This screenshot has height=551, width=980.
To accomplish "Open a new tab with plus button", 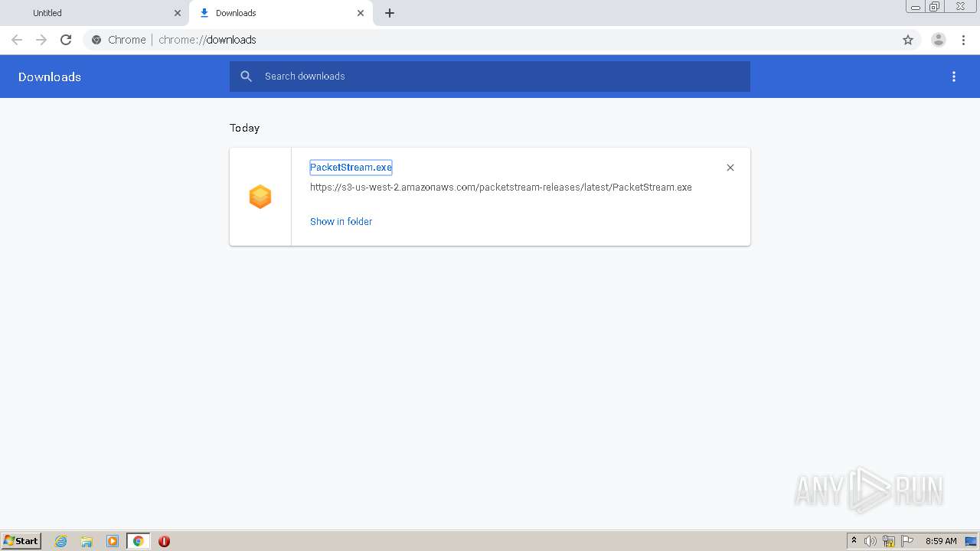I will [390, 13].
